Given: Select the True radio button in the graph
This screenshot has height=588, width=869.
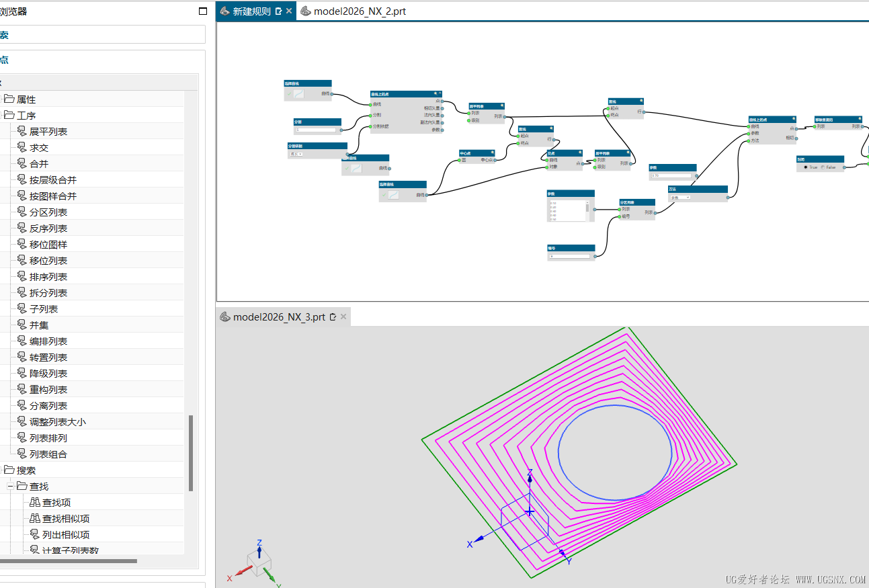Looking at the screenshot, I should (806, 167).
